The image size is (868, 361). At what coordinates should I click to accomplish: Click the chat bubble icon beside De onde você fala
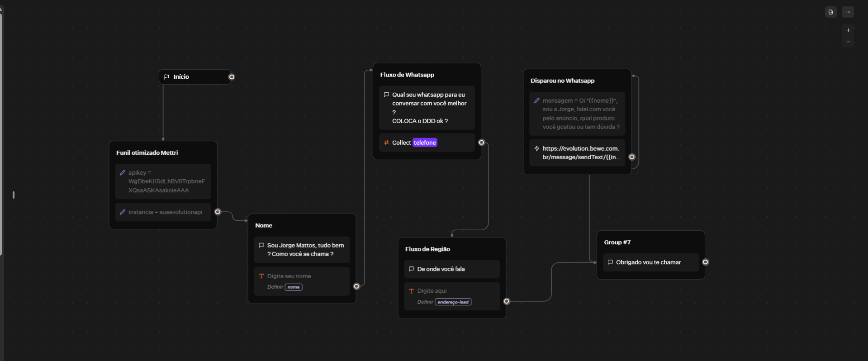pyautogui.click(x=411, y=269)
